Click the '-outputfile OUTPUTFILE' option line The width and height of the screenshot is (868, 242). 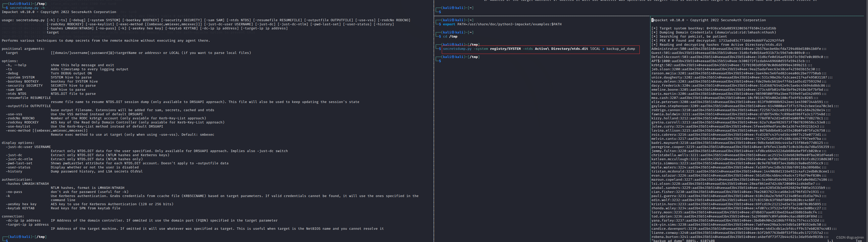28,106
